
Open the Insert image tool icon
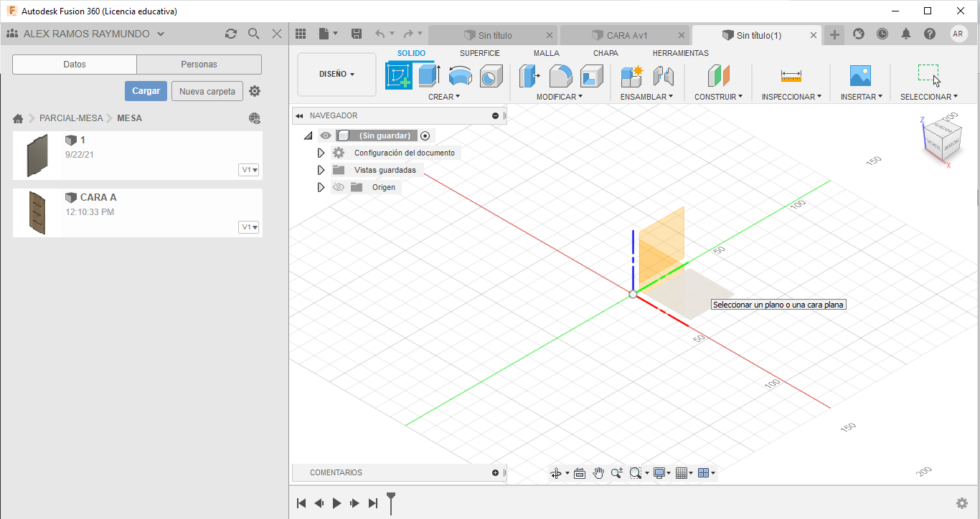tap(860, 76)
